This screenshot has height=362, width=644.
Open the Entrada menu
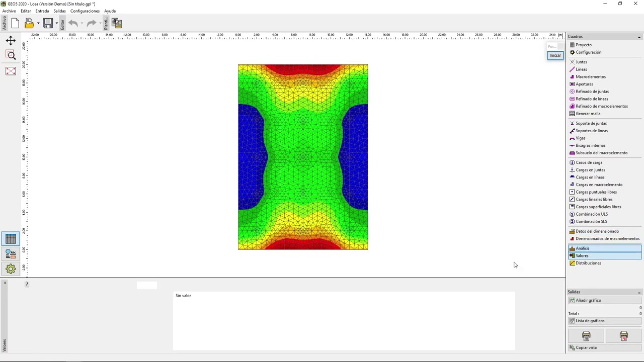(42, 11)
